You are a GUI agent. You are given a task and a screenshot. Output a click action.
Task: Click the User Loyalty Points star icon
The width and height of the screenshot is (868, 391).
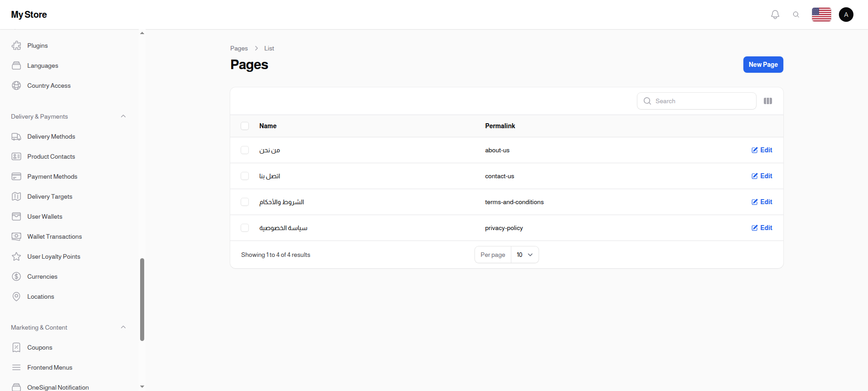click(x=16, y=256)
